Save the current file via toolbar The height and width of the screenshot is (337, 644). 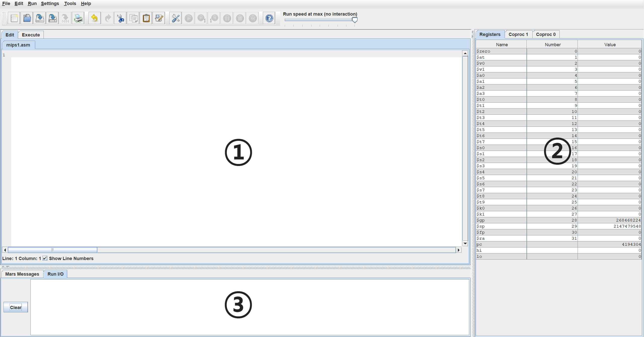(40, 18)
